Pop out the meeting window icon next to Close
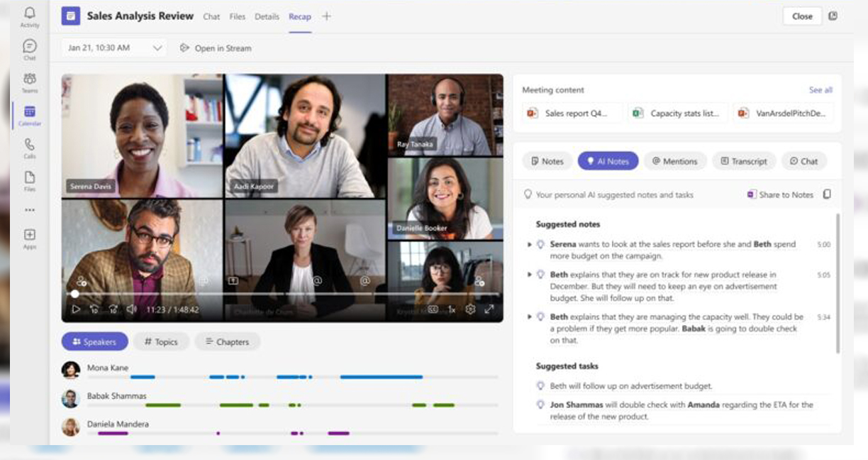868x460 pixels. click(x=833, y=16)
